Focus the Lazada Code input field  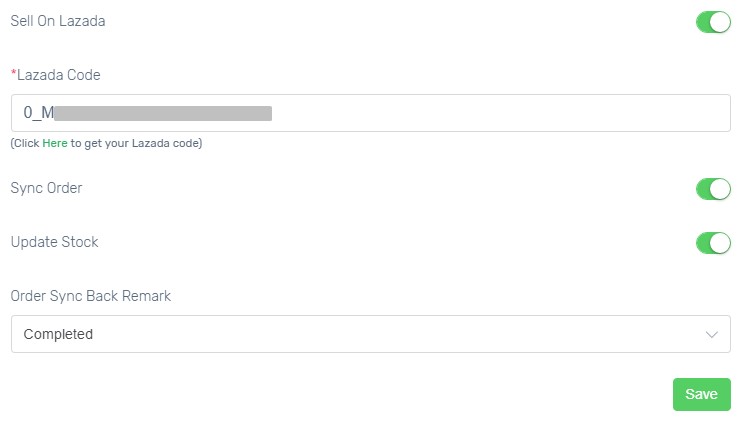pos(371,113)
